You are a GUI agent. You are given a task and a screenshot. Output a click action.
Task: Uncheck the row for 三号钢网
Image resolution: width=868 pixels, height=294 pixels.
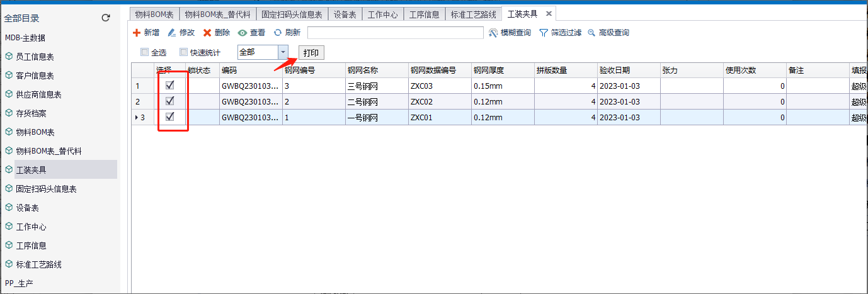click(169, 86)
